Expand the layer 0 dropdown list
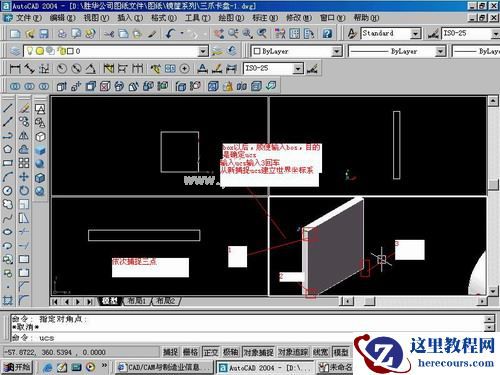500x375 pixels. pos(203,51)
